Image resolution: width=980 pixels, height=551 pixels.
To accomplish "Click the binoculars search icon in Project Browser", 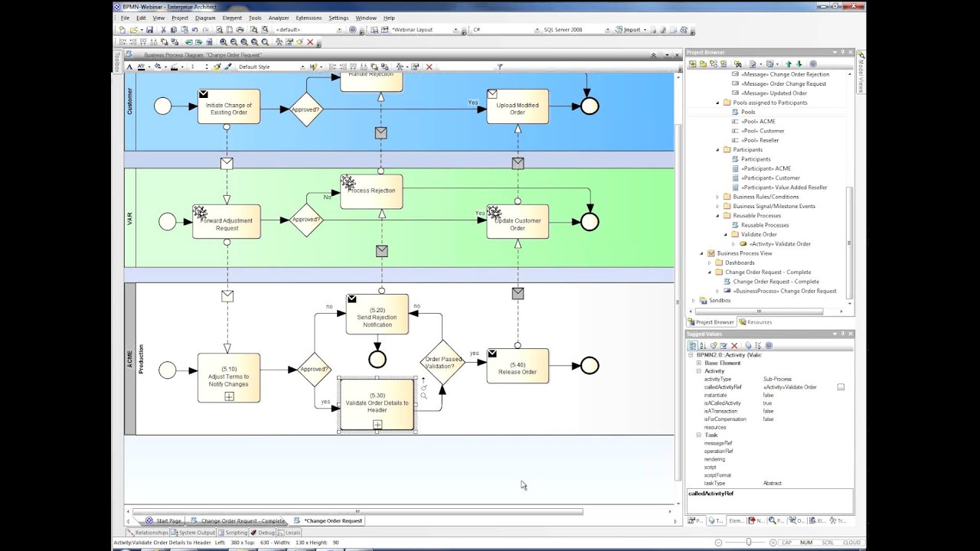I will (738, 64).
